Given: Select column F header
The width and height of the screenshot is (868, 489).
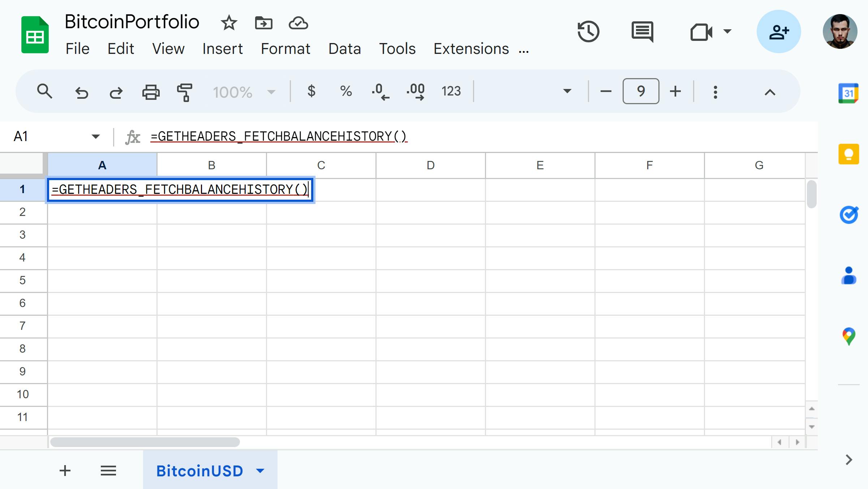Looking at the screenshot, I should coord(649,165).
